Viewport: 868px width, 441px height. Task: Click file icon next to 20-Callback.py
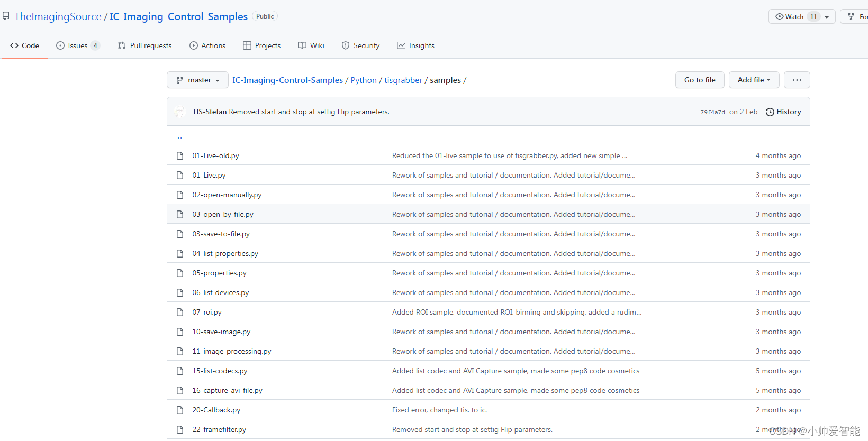180,410
